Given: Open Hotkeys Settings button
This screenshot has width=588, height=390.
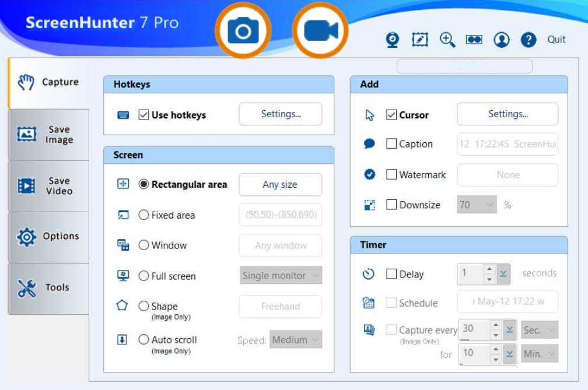Looking at the screenshot, I should [281, 114].
